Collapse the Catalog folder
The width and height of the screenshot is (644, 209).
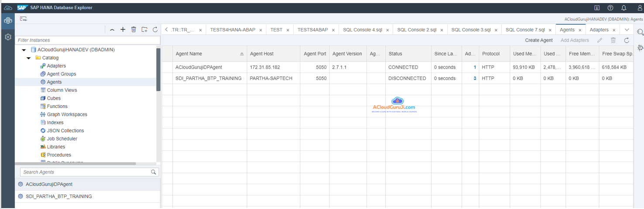click(29, 58)
